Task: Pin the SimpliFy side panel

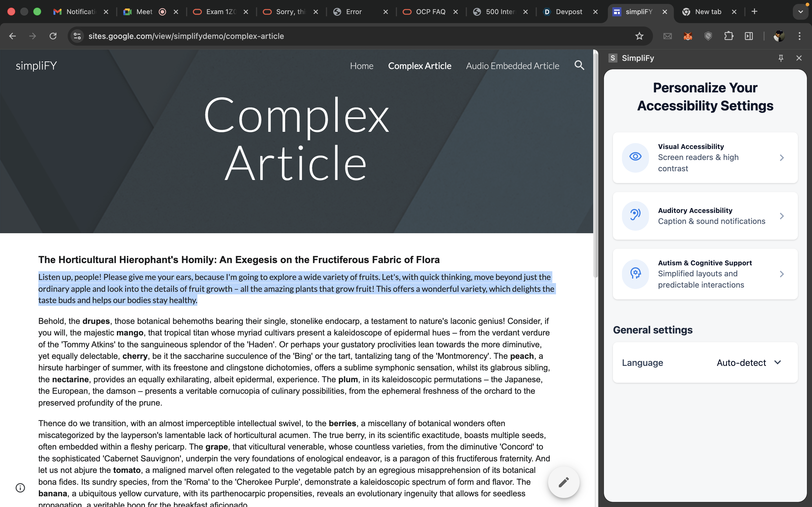Action: [x=781, y=58]
